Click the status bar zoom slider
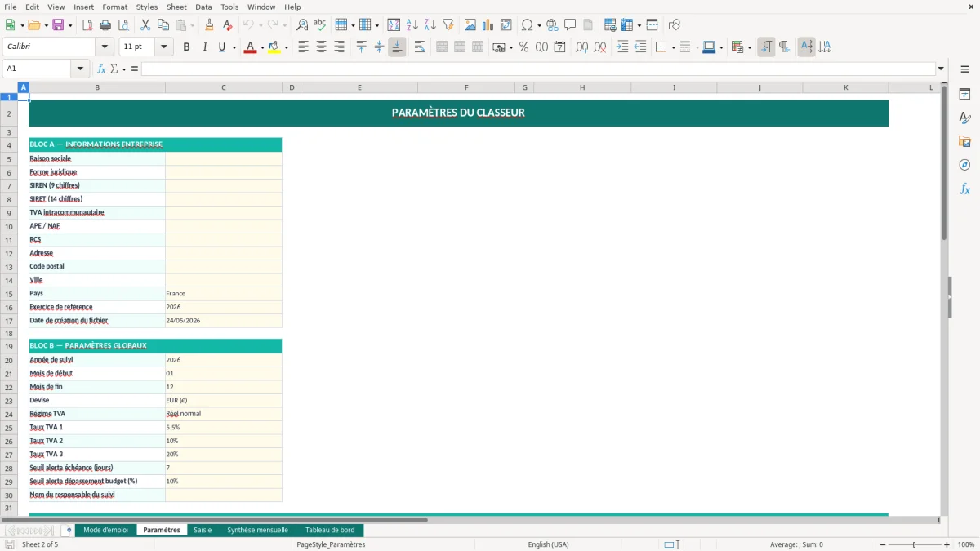The width and height of the screenshot is (980, 551). [x=914, y=544]
